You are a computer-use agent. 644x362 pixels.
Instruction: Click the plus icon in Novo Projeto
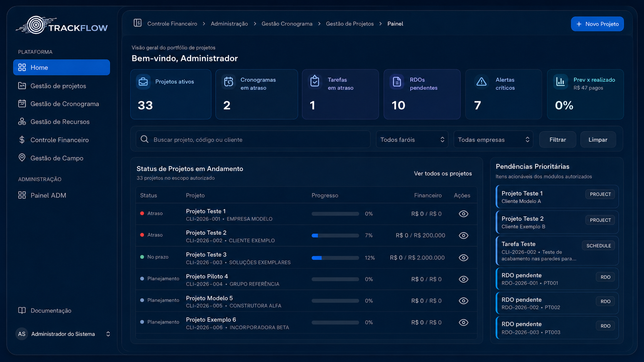click(x=579, y=24)
